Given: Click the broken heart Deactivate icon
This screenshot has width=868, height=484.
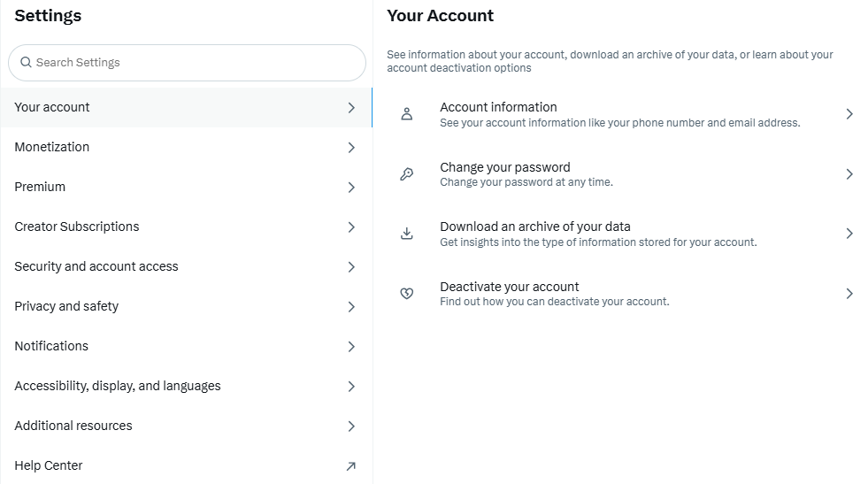Looking at the screenshot, I should 407,294.
